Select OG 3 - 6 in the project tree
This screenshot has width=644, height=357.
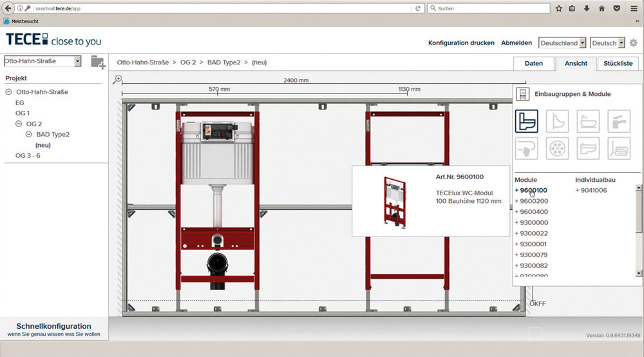(x=28, y=156)
